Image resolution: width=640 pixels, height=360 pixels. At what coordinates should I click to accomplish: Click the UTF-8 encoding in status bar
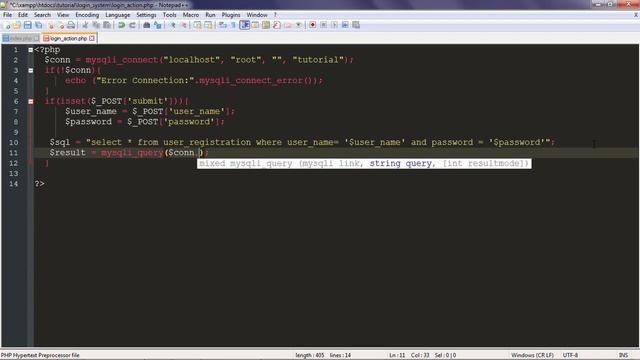click(x=570, y=356)
